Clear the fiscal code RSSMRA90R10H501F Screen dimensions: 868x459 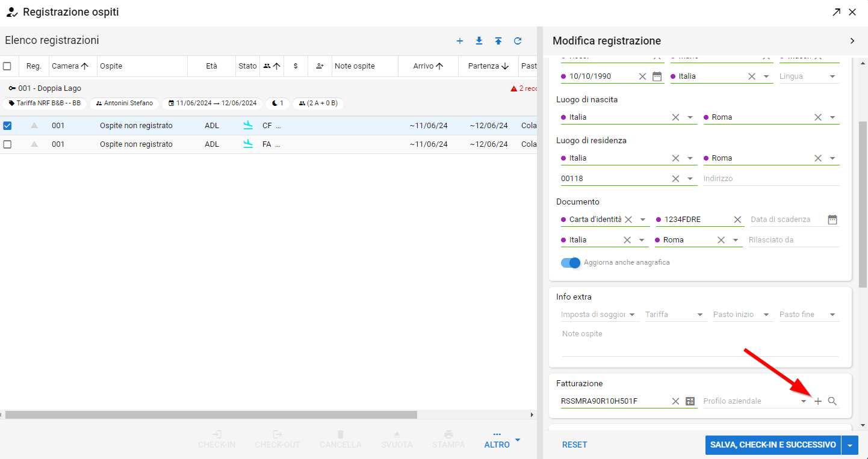(675, 401)
